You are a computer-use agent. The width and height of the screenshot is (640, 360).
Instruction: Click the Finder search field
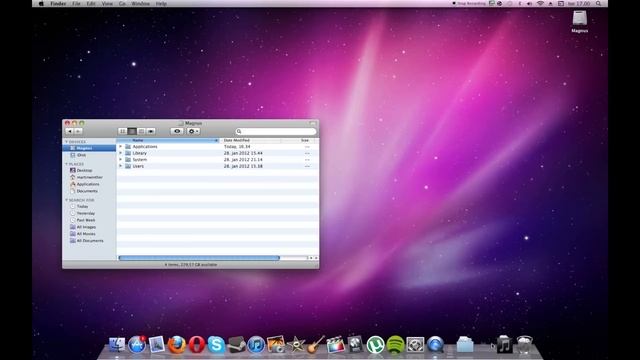(276, 131)
